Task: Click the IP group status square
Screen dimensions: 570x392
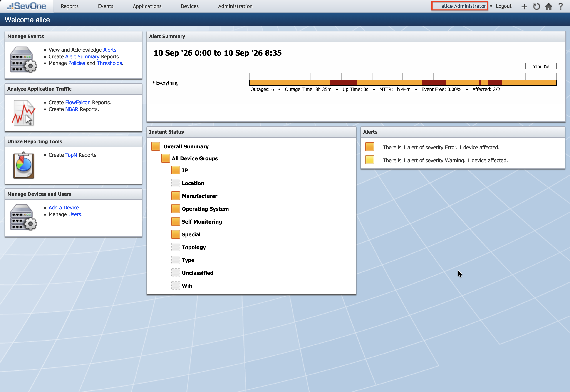Action: pyautogui.click(x=176, y=170)
